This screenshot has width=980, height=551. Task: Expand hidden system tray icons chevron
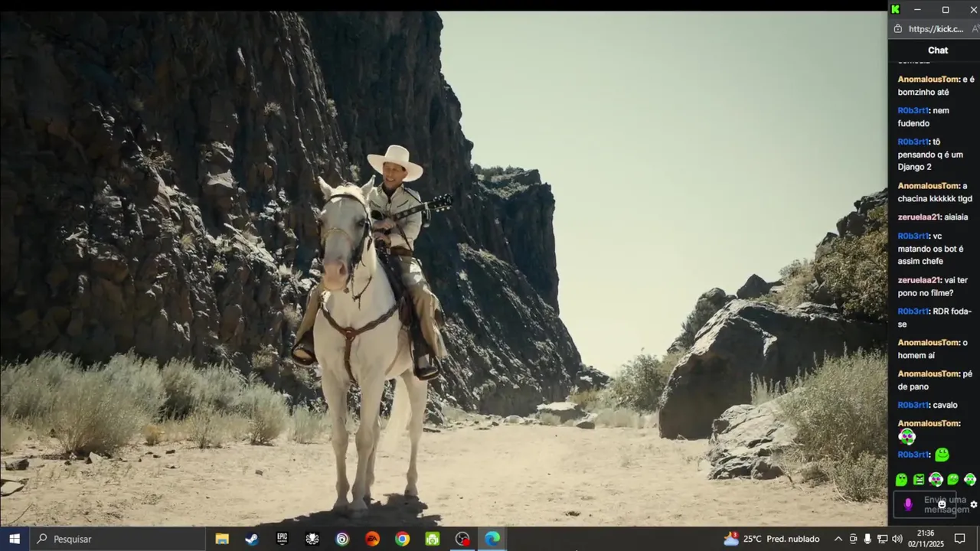click(838, 539)
